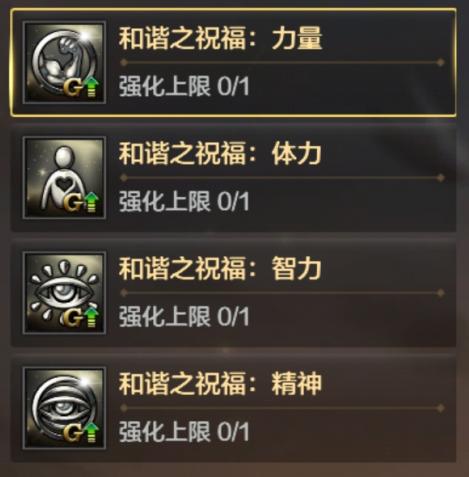The height and width of the screenshot is (477, 469).
Task: Select the 和谐之祝福：智力 title
Action: click(x=220, y=269)
